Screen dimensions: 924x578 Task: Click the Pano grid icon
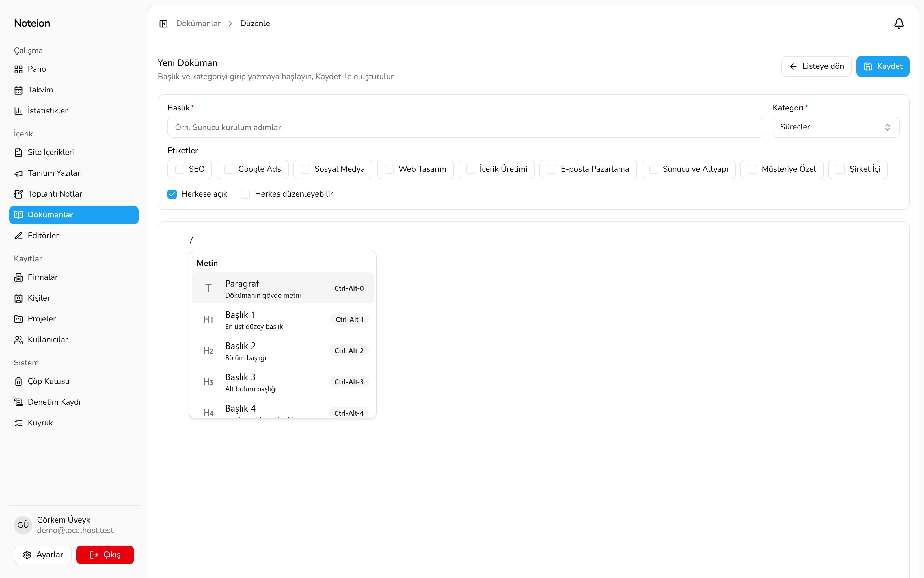[x=18, y=69]
